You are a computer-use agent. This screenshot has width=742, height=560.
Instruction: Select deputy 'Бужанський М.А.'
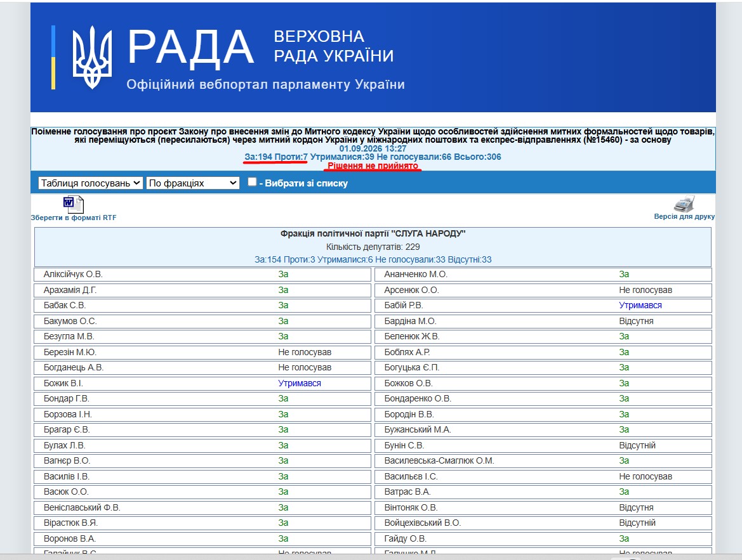[418, 429]
